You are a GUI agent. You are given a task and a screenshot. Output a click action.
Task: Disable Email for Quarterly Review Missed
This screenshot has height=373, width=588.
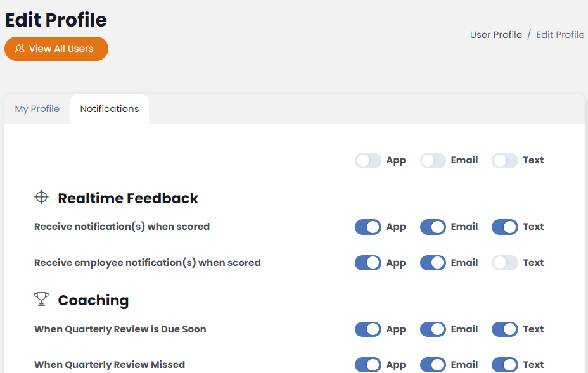pyautogui.click(x=433, y=365)
